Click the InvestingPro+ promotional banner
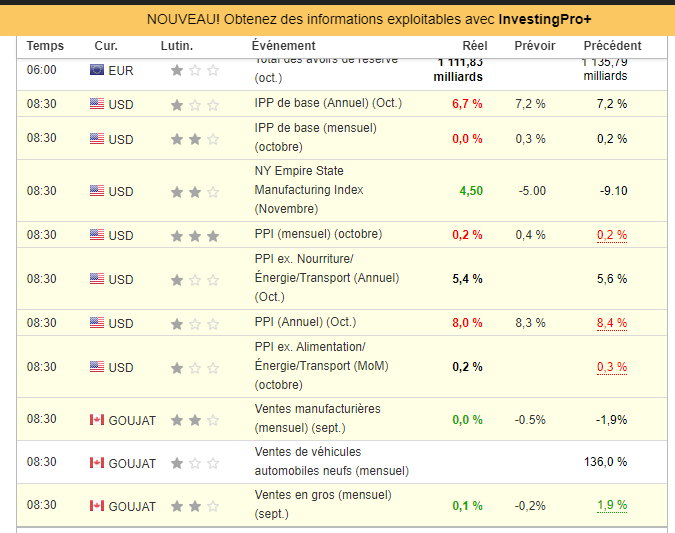 pyautogui.click(x=337, y=20)
